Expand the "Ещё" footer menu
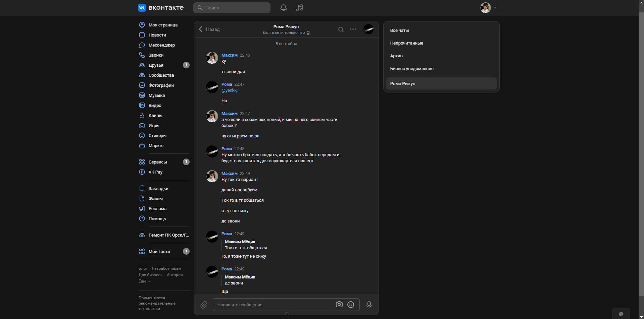Viewport: 644px width, 319px height. [x=145, y=281]
